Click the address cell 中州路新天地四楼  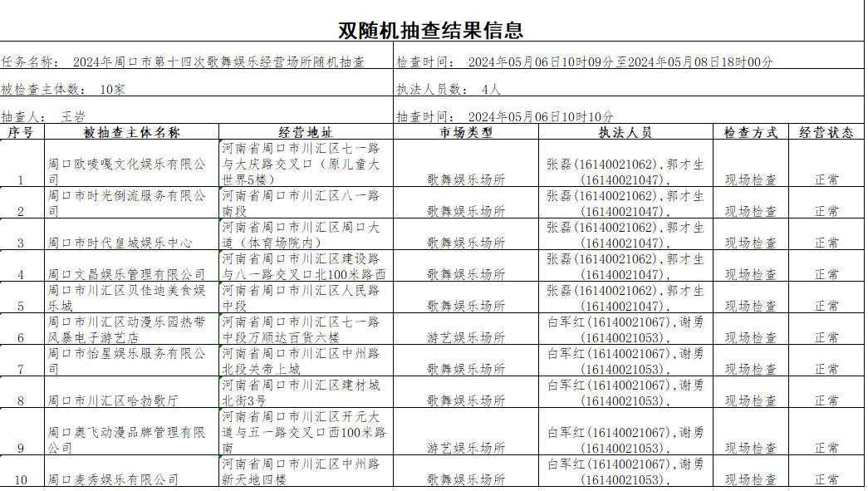pyautogui.click(x=306, y=471)
